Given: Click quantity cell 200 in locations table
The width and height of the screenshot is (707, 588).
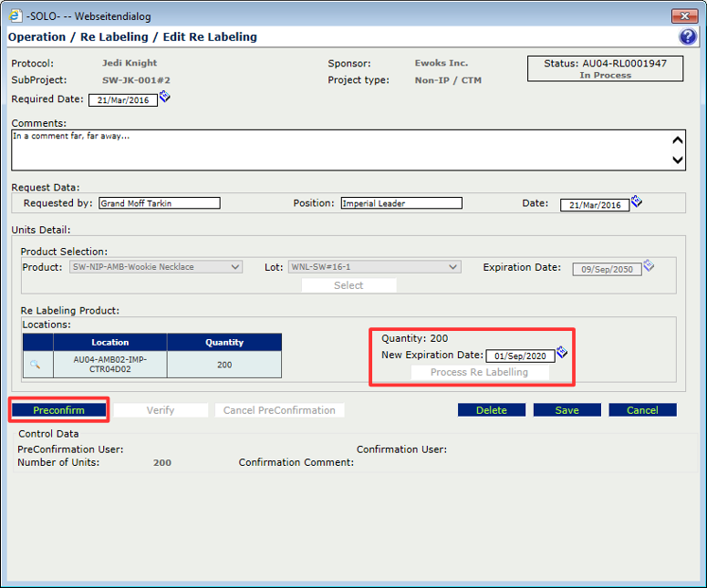Looking at the screenshot, I should click(x=224, y=365).
